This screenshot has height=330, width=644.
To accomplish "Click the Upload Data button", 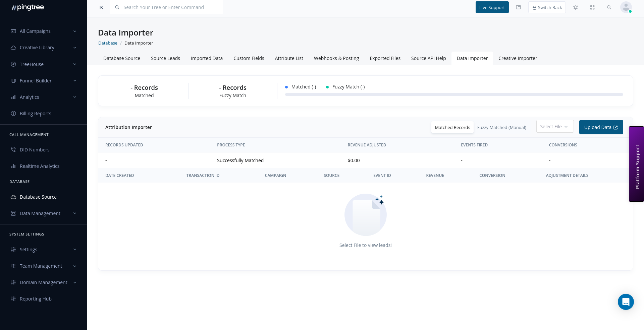I will (x=601, y=127).
